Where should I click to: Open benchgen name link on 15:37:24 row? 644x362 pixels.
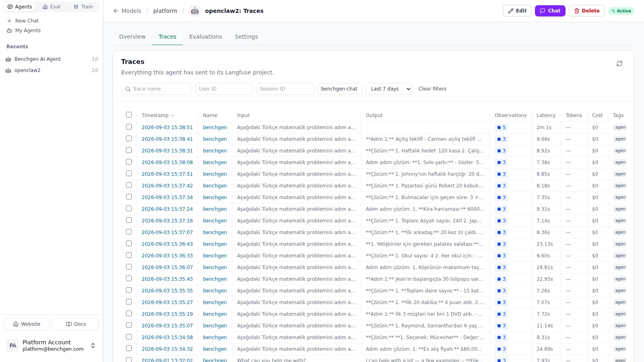click(x=215, y=209)
